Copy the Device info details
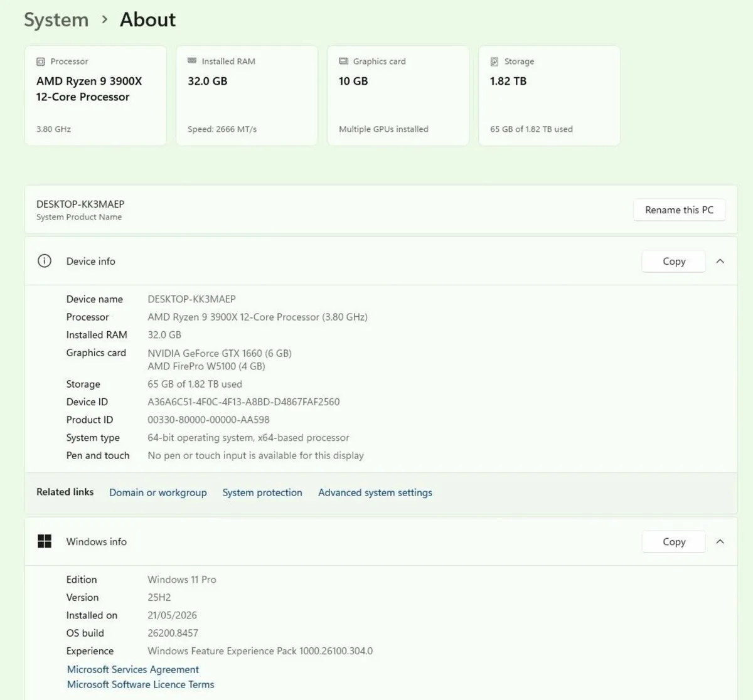The height and width of the screenshot is (700, 753). click(x=674, y=262)
